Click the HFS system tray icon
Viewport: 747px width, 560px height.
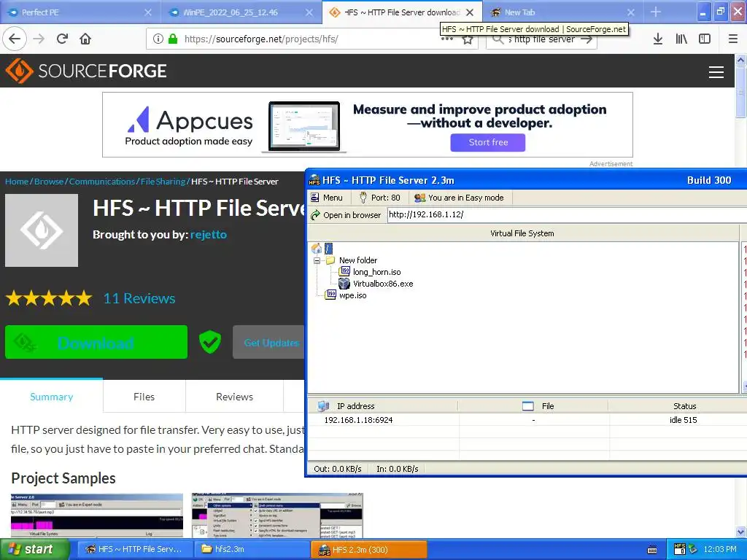click(679, 549)
